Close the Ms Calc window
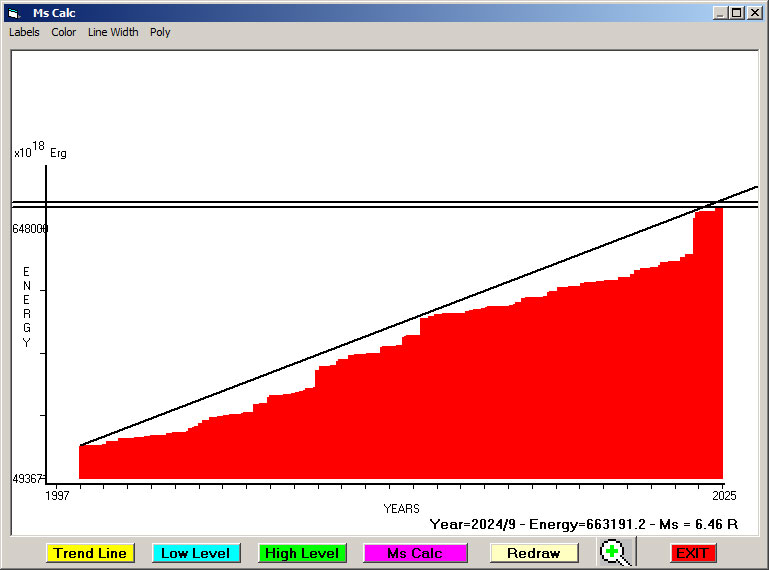This screenshot has height=570, width=769. pos(753,13)
